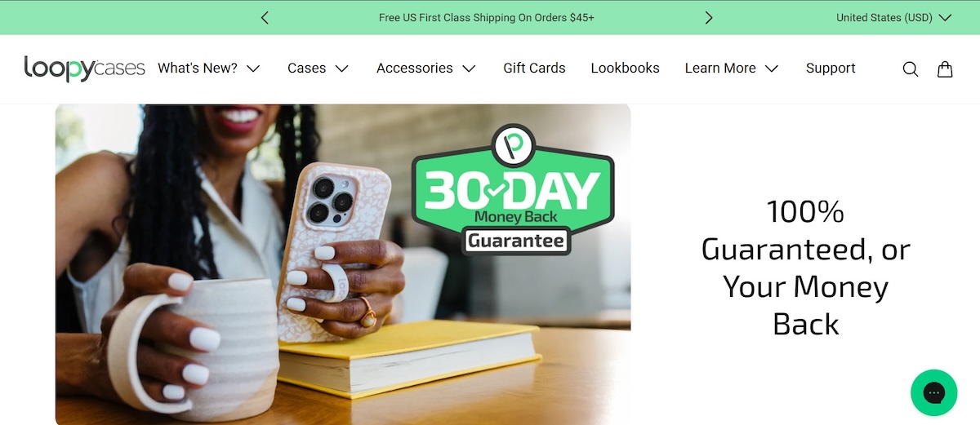Open the search magnifier icon

point(910,69)
